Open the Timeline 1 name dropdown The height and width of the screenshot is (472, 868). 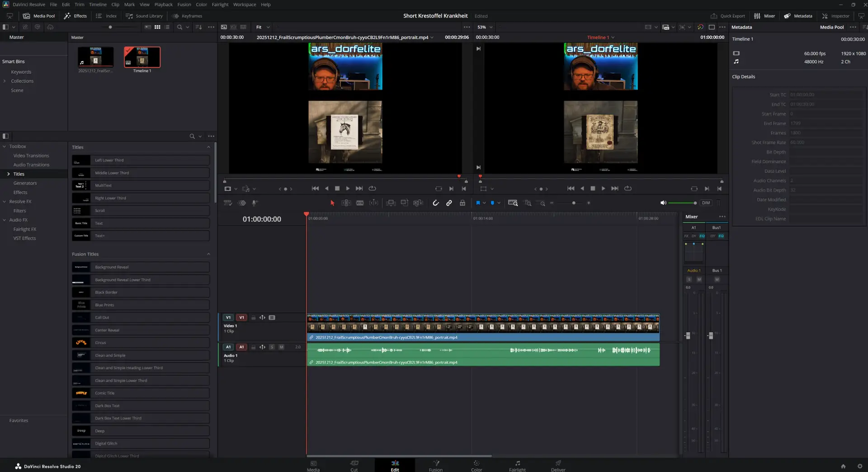click(601, 38)
